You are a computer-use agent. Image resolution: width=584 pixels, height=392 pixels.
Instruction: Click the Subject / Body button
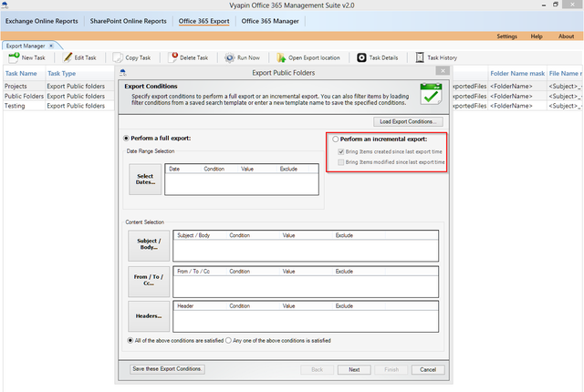pos(149,245)
